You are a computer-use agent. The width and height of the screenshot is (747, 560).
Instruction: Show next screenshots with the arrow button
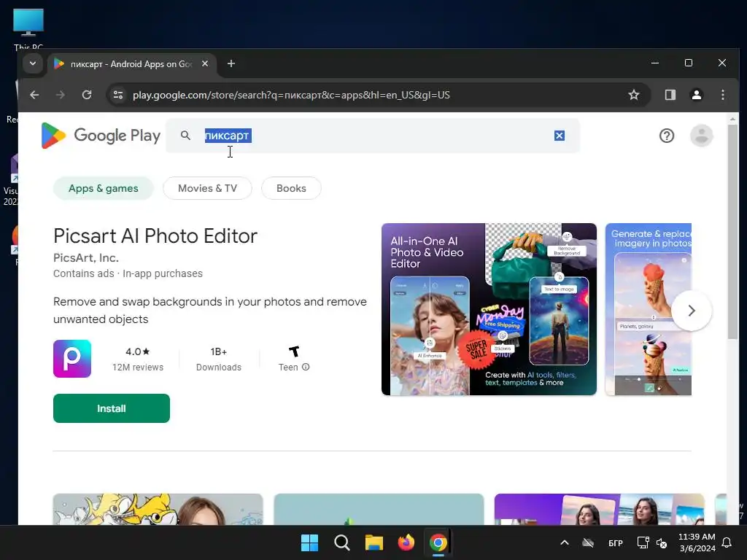point(692,311)
